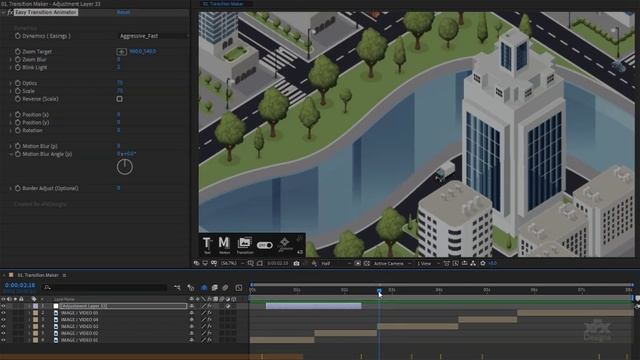Viewport: 640px width, 360px height.
Task: Click the graph editor icon in timeline header
Action: (x=239, y=288)
